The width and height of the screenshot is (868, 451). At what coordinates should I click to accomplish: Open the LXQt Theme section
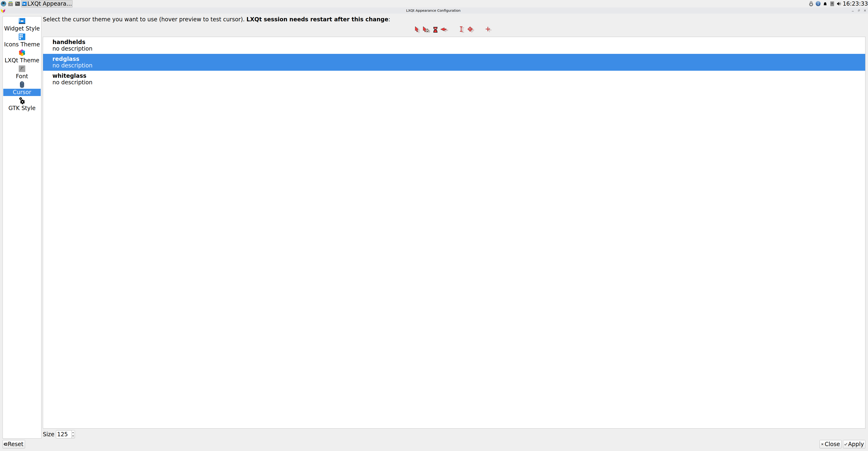[x=22, y=56]
